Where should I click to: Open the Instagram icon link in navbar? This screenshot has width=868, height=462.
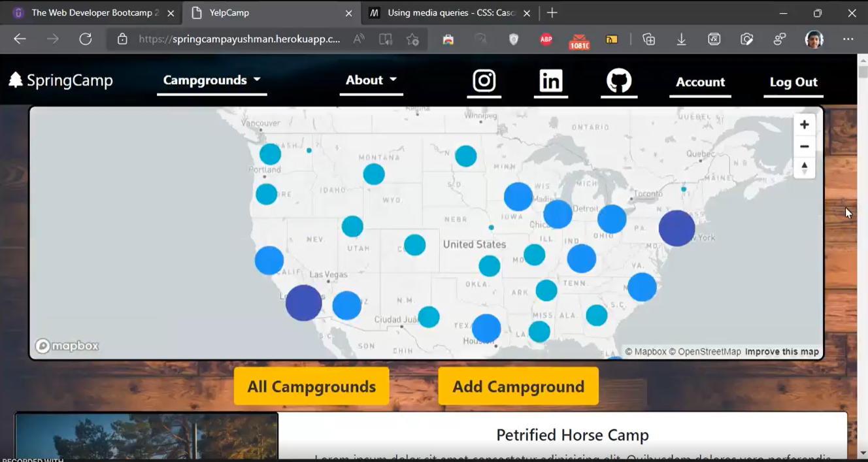click(x=484, y=81)
